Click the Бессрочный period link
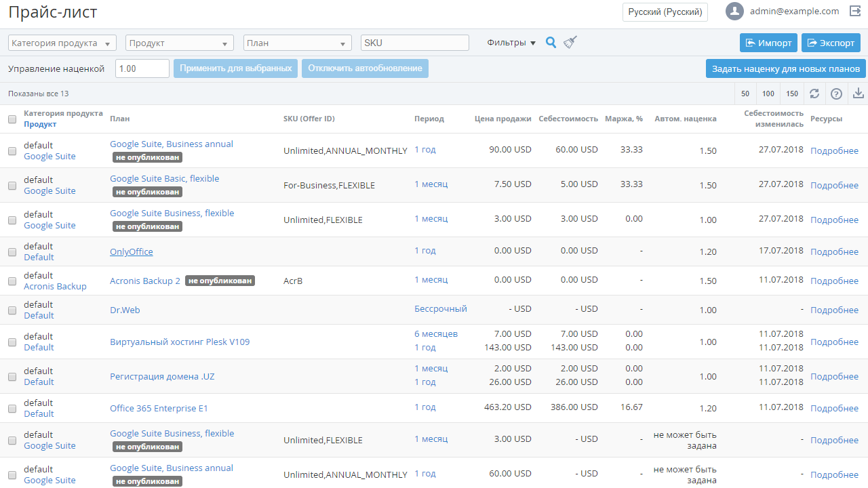 [441, 308]
